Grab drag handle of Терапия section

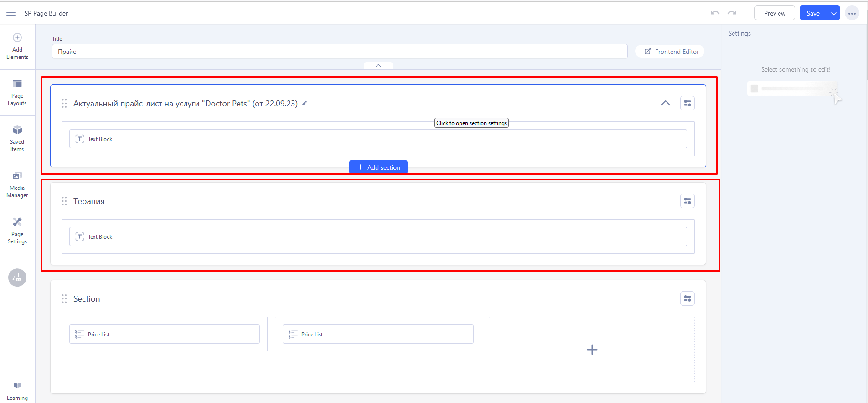point(64,201)
